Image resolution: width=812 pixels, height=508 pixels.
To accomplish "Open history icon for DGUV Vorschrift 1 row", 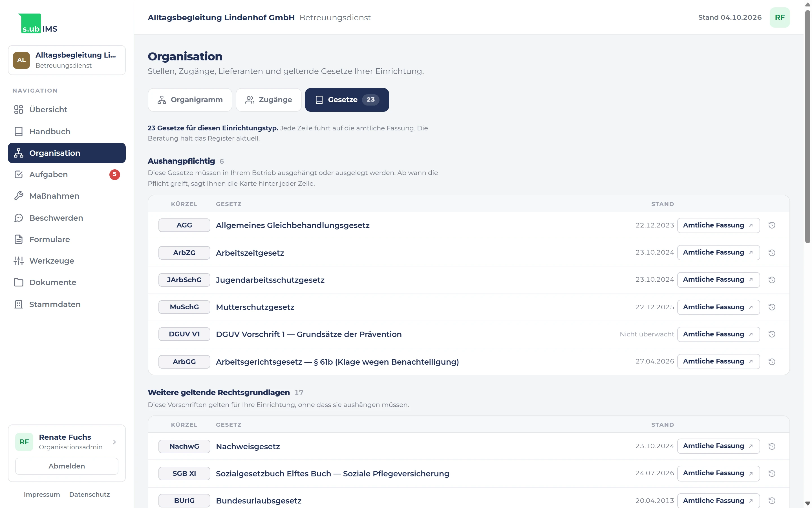I will click(772, 334).
